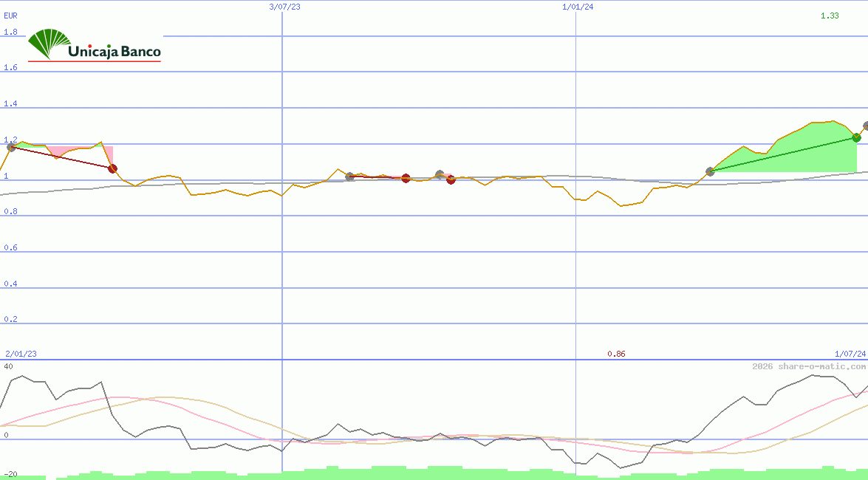
Task: Expand the EUR currency label selector
Action: (x=10, y=15)
